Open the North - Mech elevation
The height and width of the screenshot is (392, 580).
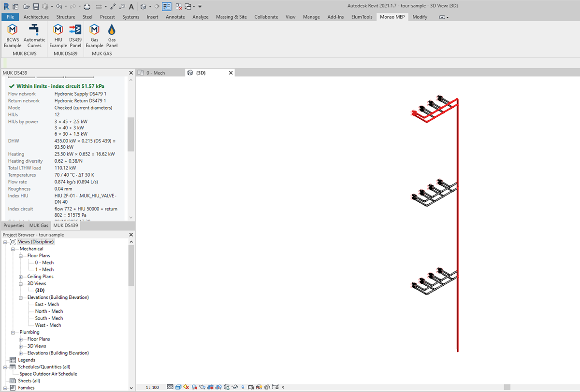click(49, 311)
